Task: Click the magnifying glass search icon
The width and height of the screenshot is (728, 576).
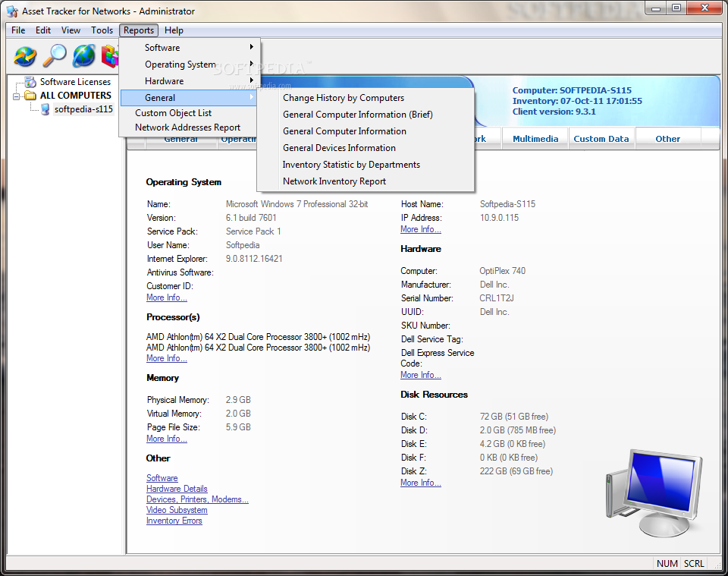Action: (x=55, y=56)
